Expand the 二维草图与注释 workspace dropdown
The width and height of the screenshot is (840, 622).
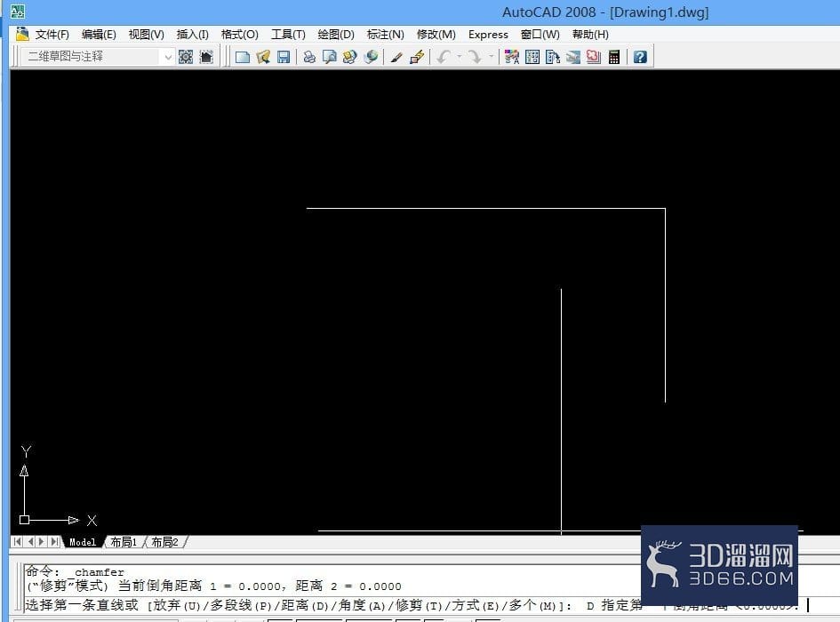[168, 57]
